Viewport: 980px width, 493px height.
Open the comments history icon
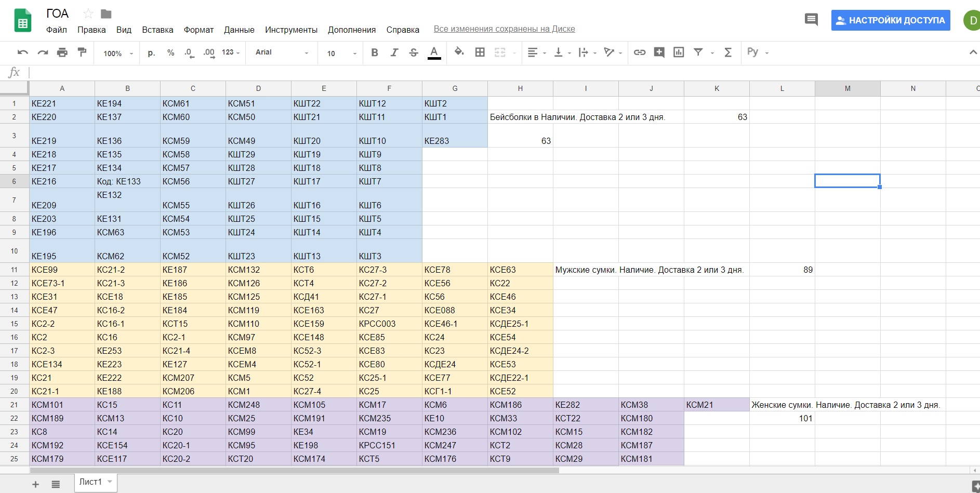(x=811, y=20)
